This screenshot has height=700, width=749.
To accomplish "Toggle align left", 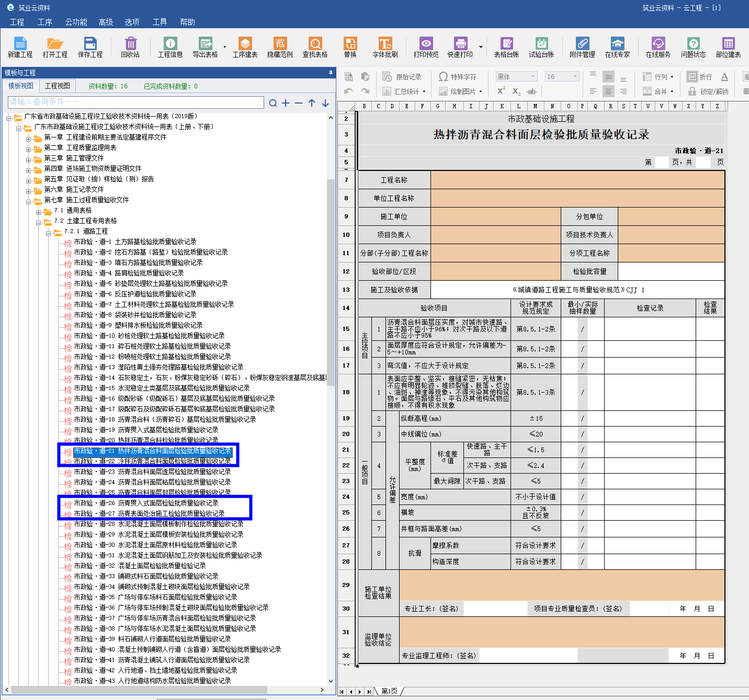I will click(593, 91).
